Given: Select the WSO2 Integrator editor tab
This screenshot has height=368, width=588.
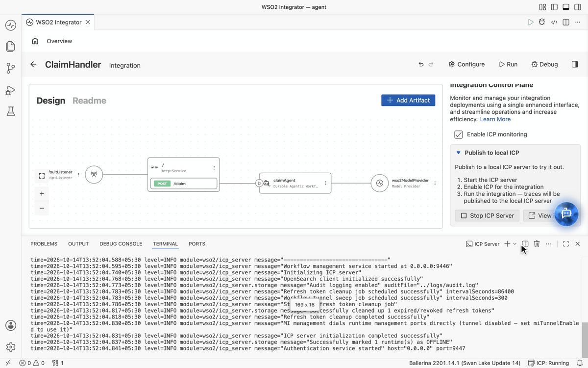Looking at the screenshot, I should coord(59,22).
